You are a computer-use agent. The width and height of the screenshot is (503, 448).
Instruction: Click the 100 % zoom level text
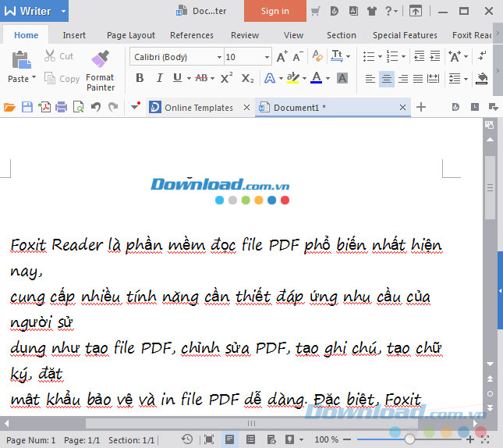326,439
